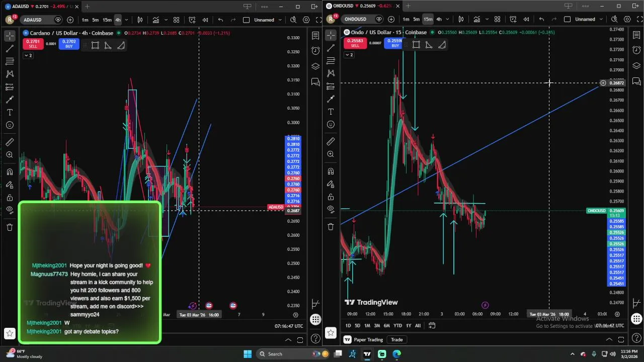
Task: Click the ONDOUSD symbol search field
Action: pyautogui.click(x=361, y=19)
